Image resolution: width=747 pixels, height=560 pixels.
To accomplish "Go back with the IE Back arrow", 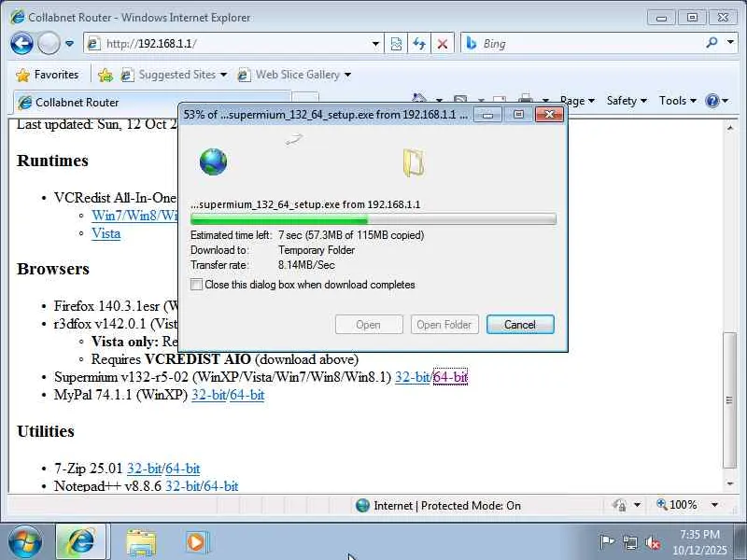I will [x=21, y=43].
